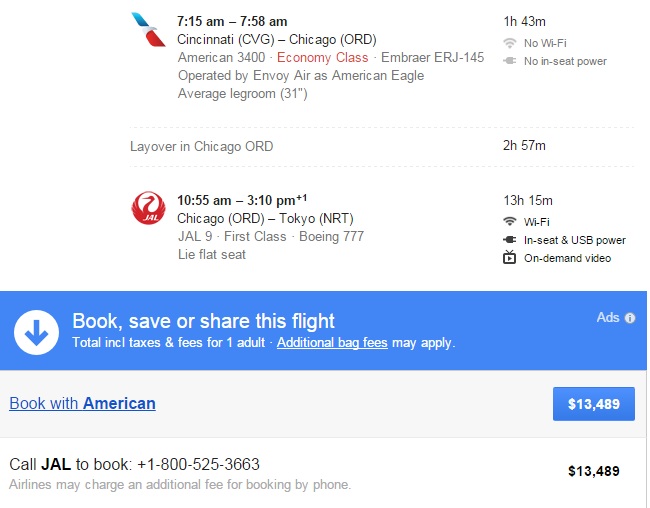Click the JAL phone booking price $13,489
The width and height of the screenshot is (650, 508).
593,471
